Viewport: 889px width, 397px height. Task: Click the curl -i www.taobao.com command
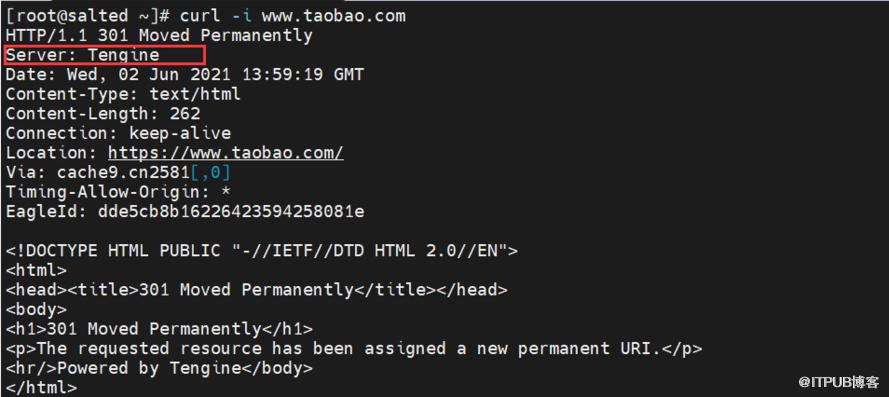point(293,16)
